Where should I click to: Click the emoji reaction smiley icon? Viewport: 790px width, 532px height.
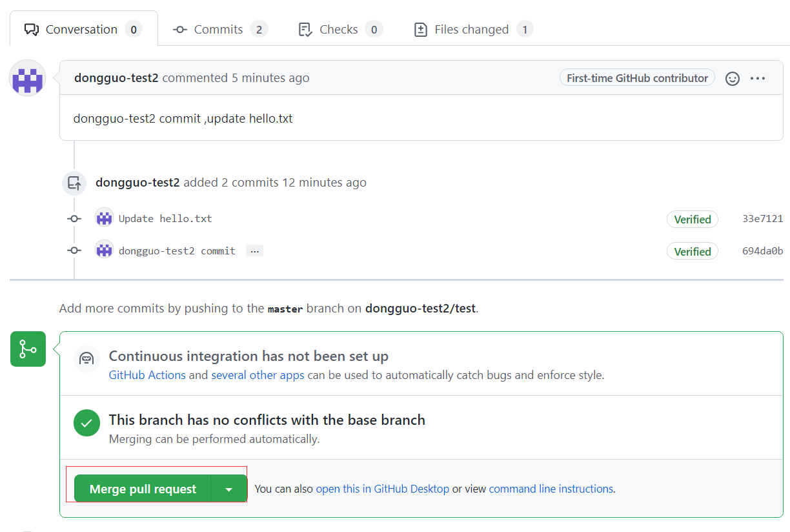[733, 78]
